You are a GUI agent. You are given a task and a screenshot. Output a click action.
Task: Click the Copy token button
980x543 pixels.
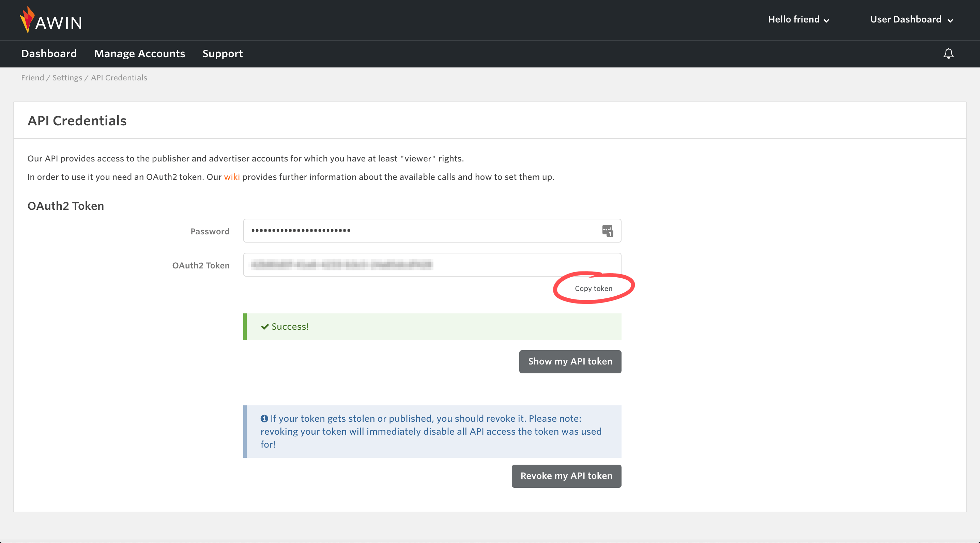594,288
